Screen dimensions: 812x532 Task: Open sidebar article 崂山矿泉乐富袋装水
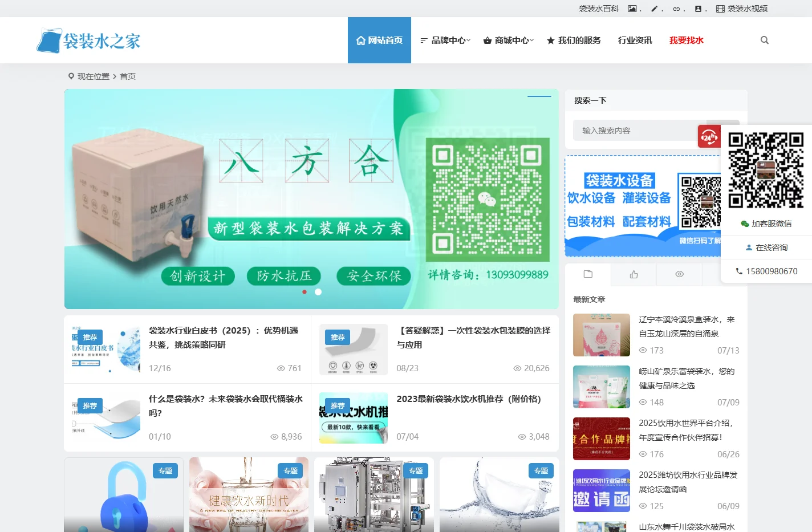click(x=687, y=379)
